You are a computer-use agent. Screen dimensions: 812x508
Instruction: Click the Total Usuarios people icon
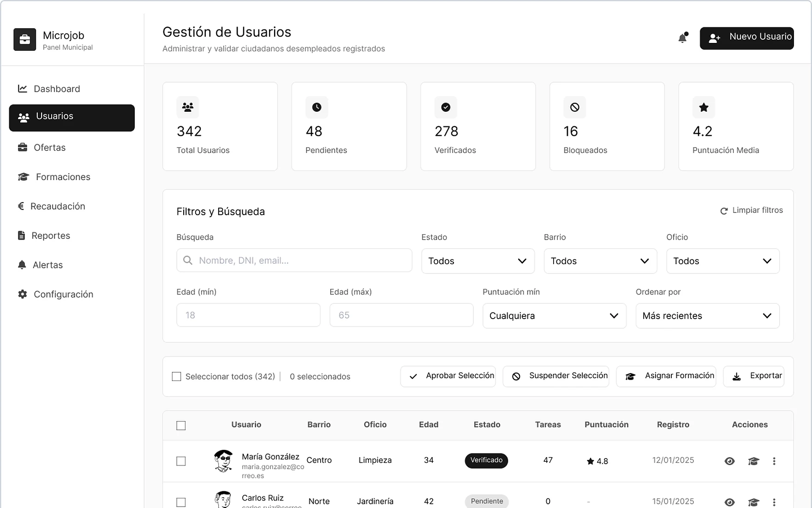(188, 107)
